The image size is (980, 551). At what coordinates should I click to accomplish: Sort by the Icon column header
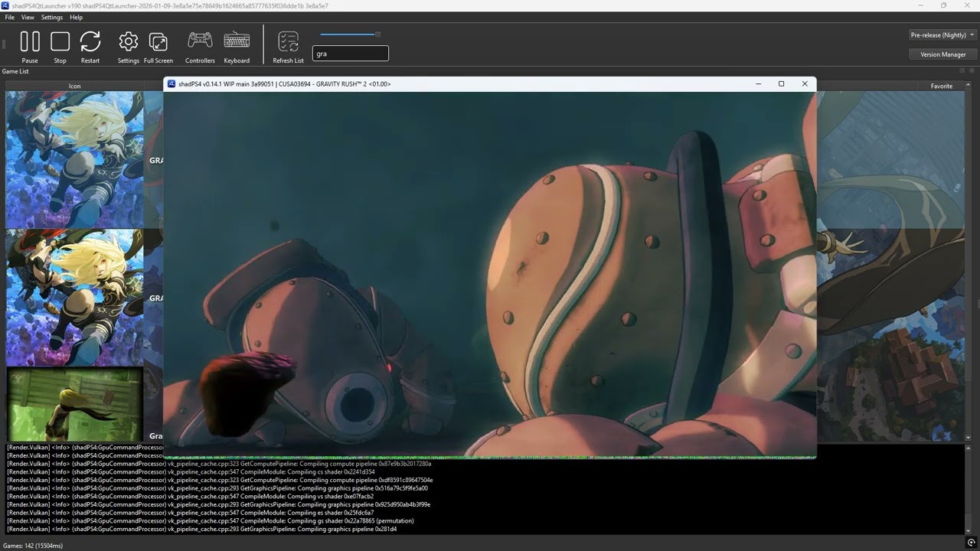click(74, 86)
